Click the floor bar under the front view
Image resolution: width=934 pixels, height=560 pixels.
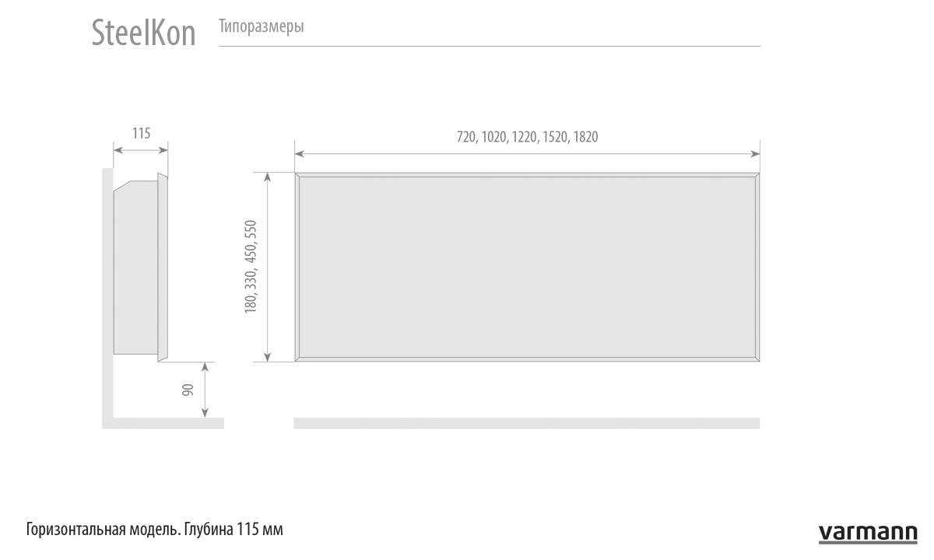pos(526,423)
